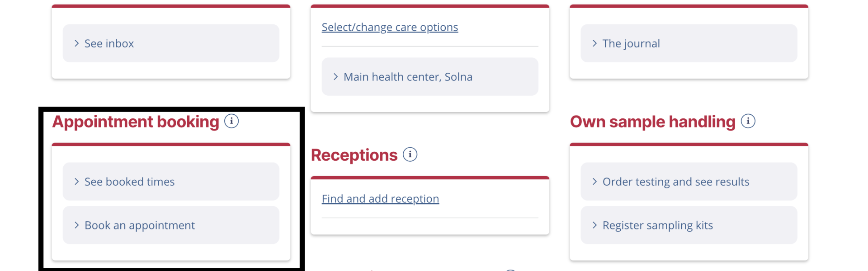Open See inbox

point(171,43)
